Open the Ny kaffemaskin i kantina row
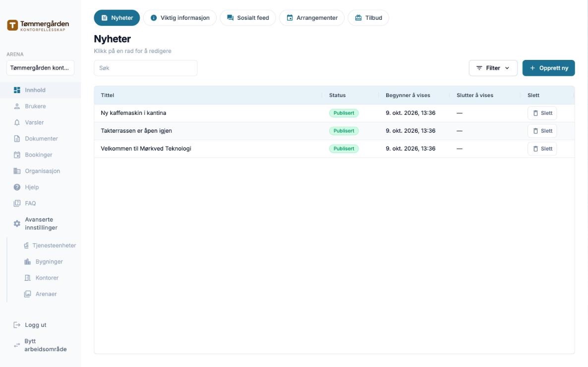 pos(334,113)
